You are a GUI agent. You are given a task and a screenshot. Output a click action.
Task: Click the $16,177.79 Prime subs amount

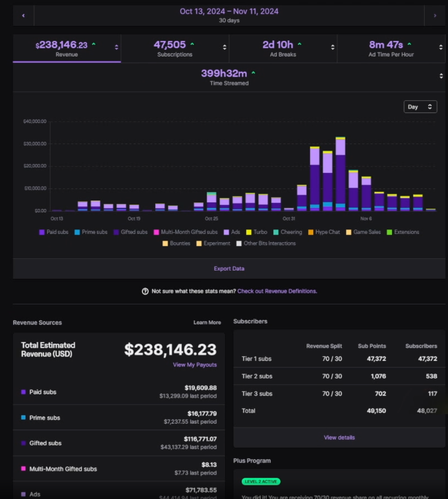(x=202, y=414)
